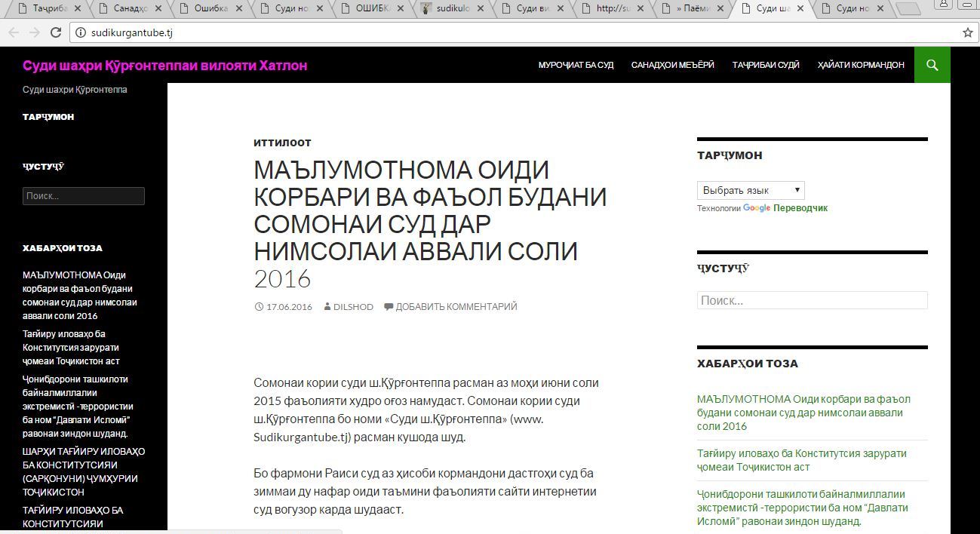
Task: Open 'ТАҶРИБАИ СУДӢ' navigation menu
Action: pos(765,65)
